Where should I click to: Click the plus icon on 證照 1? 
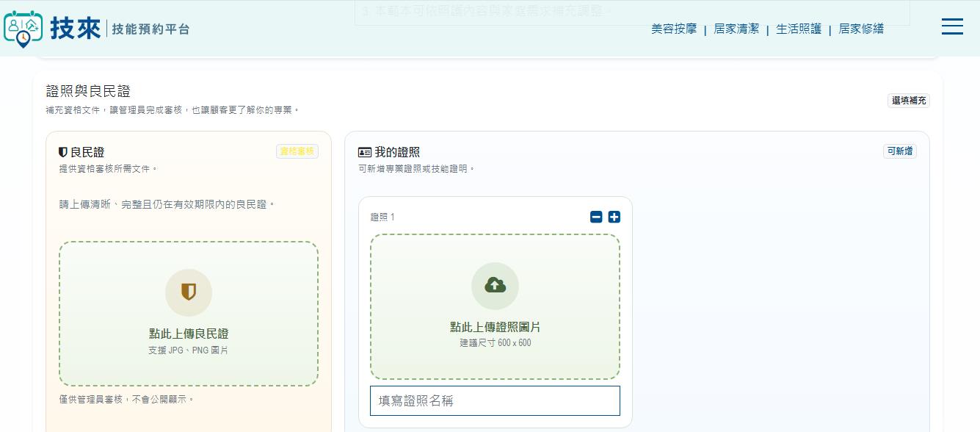pyautogui.click(x=614, y=217)
